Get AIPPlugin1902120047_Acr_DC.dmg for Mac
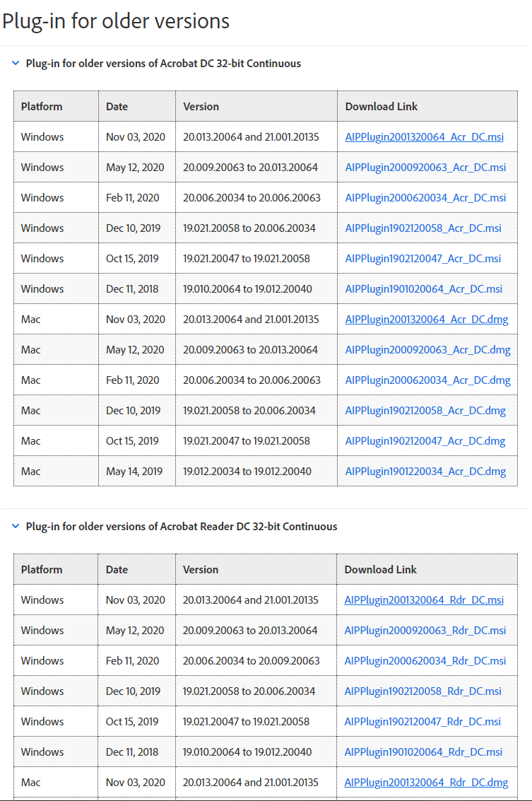 point(425,441)
